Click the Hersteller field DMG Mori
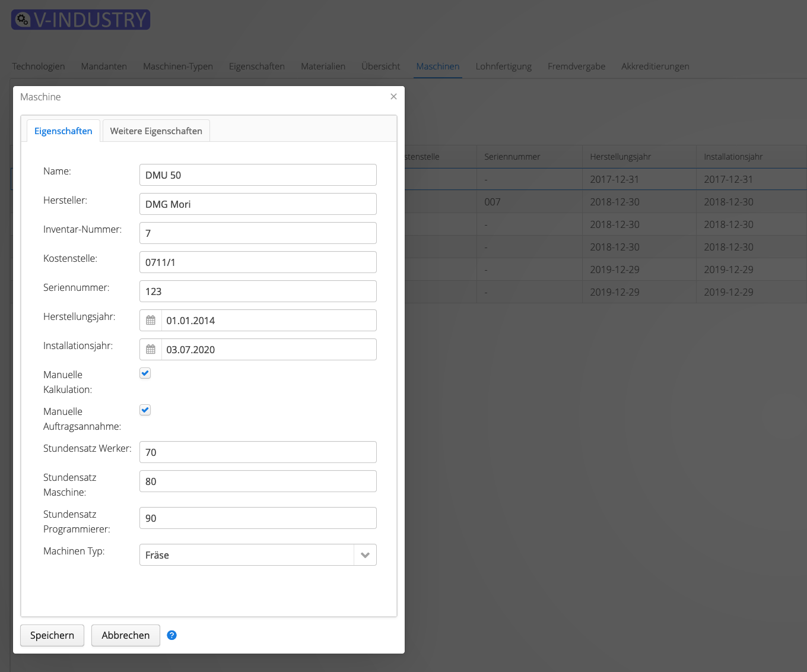 coord(258,204)
